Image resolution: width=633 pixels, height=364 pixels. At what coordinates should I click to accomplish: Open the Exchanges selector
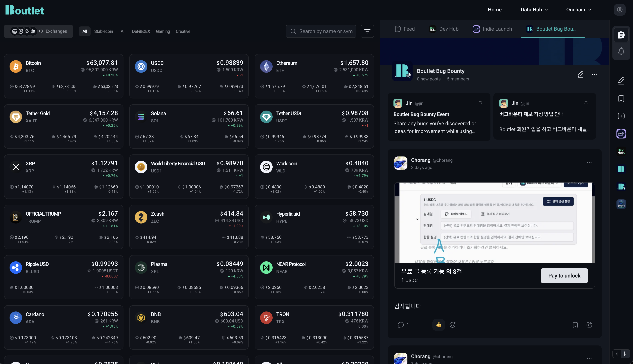39,31
